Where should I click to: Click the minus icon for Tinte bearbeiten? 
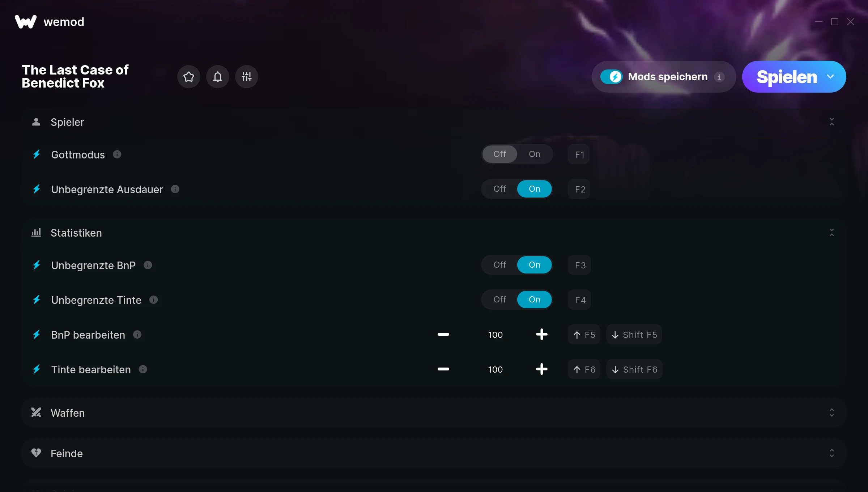click(x=443, y=369)
